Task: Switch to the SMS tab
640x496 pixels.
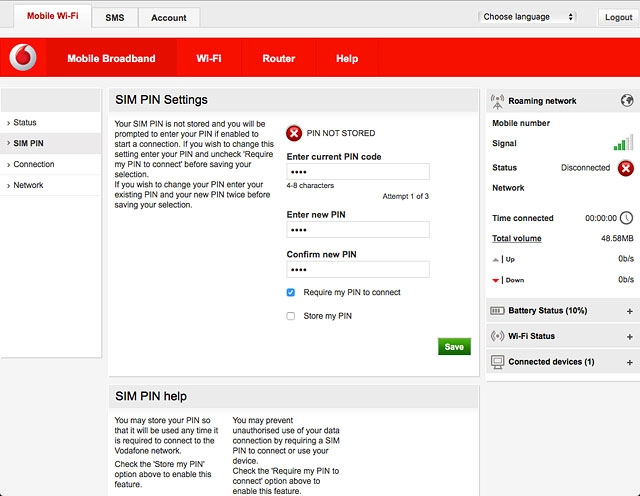Action: (x=115, y=18)
